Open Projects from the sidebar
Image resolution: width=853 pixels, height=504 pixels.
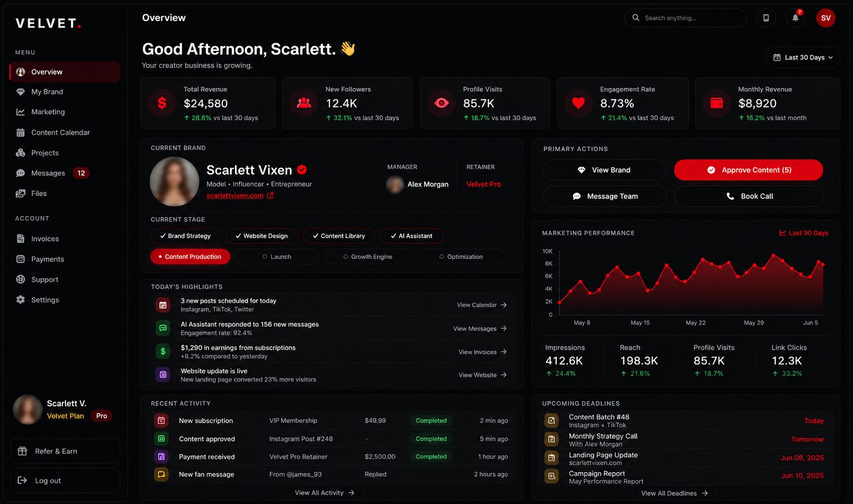[x=65, y=153]
